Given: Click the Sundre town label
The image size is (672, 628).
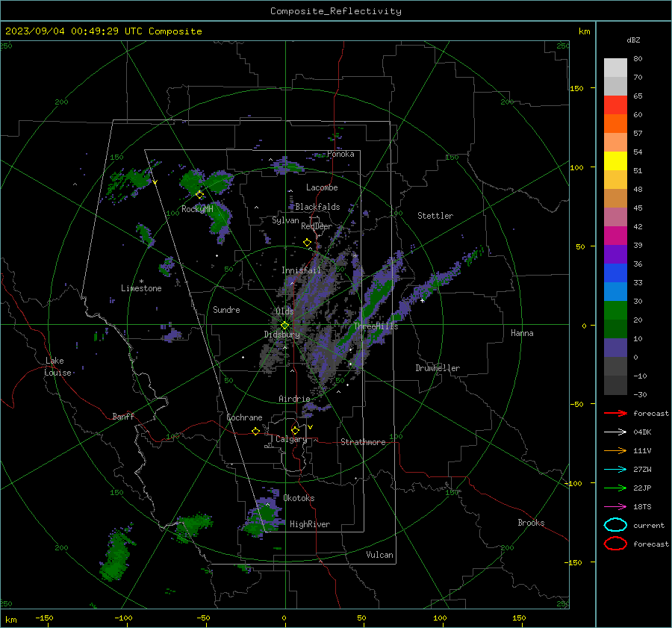Looking at the screenshot, I should (226, 309).
